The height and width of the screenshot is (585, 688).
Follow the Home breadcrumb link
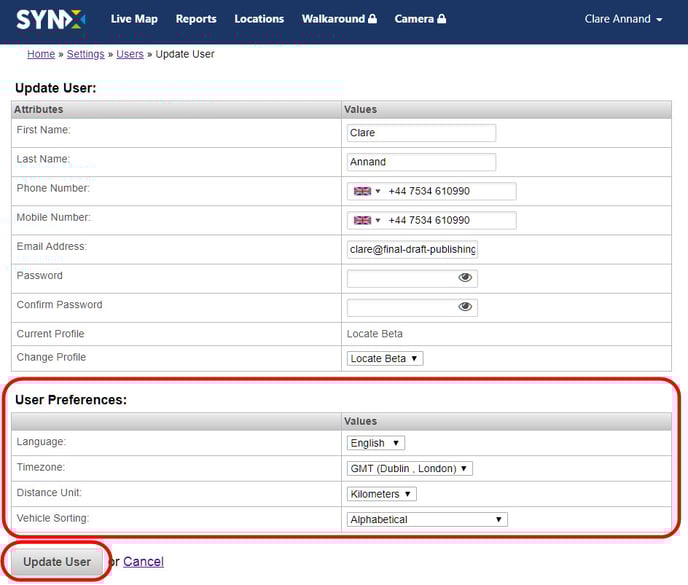[41, 54]
